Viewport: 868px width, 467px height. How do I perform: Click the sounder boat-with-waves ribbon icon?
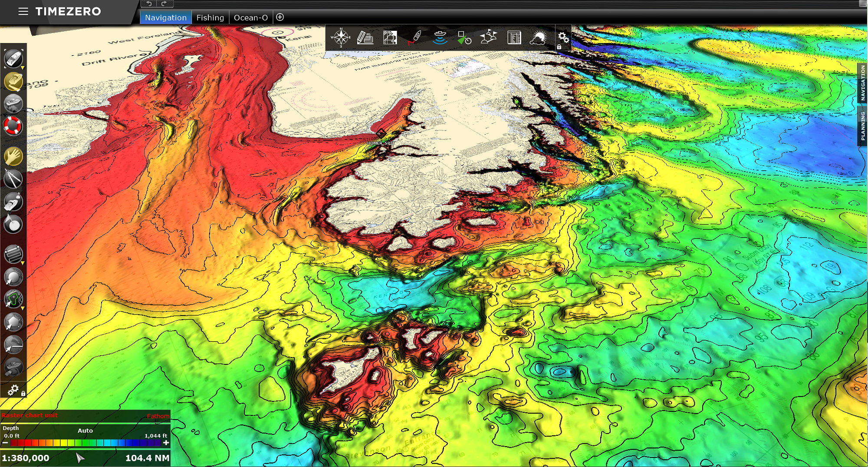point(440,38)
